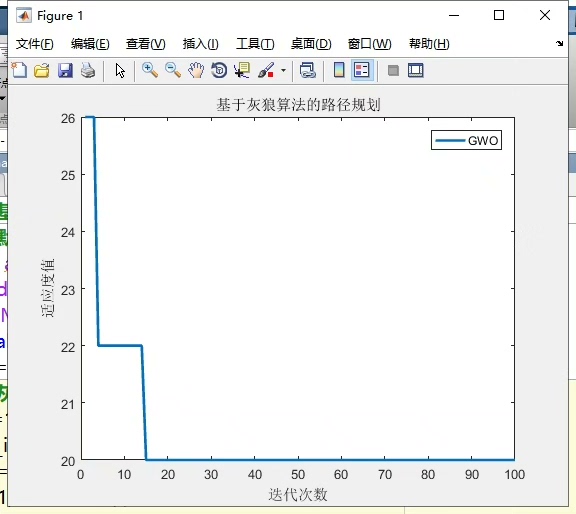
Task: Open the 编辑(E) menu
Action: coord(90,44)
